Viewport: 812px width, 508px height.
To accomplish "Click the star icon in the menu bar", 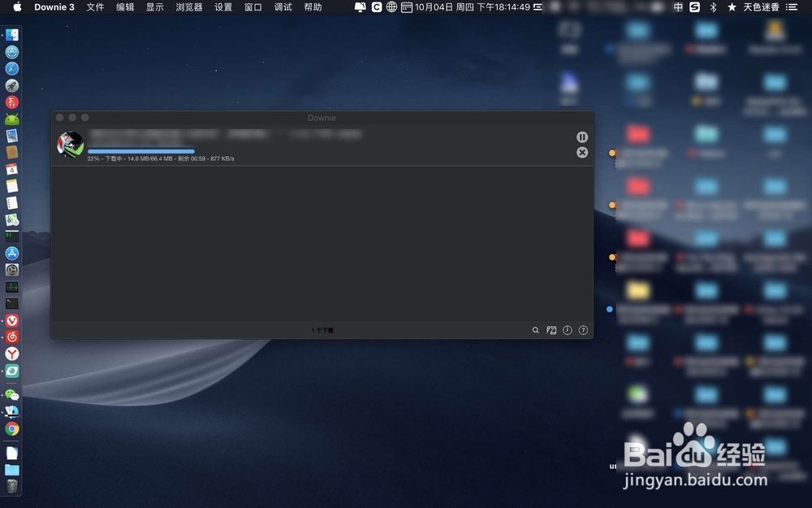I will point(732,7).
